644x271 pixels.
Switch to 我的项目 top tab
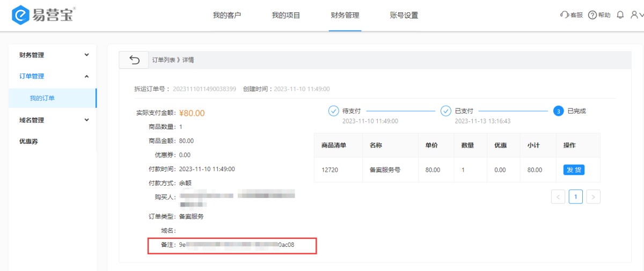[286, 15]
